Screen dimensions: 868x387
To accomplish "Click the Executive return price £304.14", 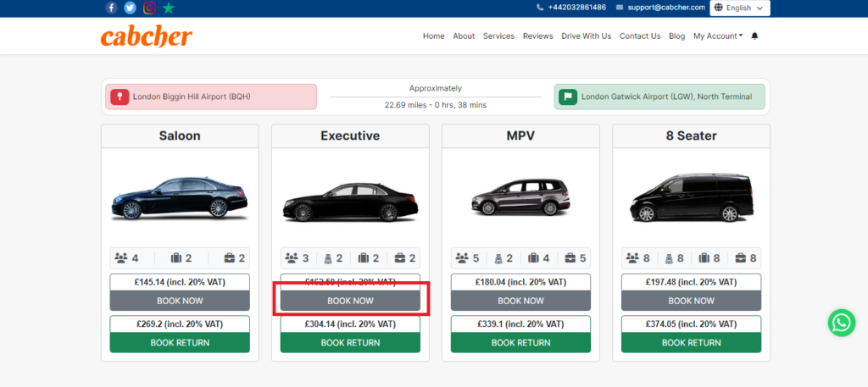I will pyautogui.click(x=350, y=324).
